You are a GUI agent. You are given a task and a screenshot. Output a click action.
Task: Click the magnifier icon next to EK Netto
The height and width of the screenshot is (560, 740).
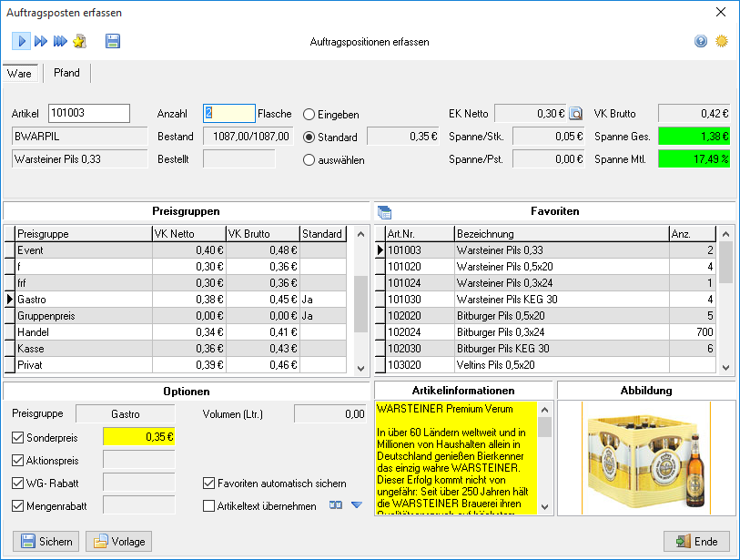575,114
